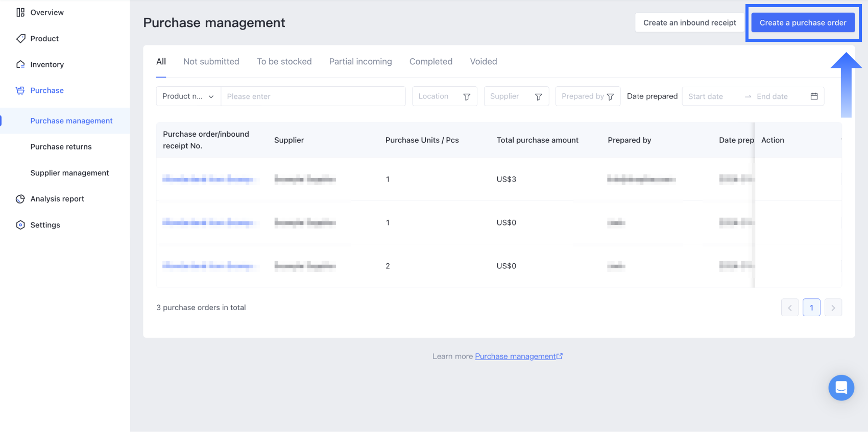Switch to the All tab
The width and height of the screenshot is (868, 432).
pos(161,61)
